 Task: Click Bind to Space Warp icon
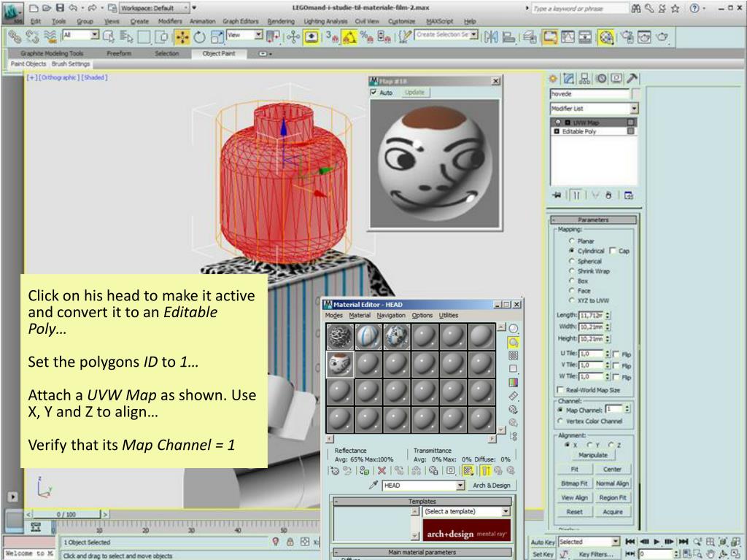[50, 36]
